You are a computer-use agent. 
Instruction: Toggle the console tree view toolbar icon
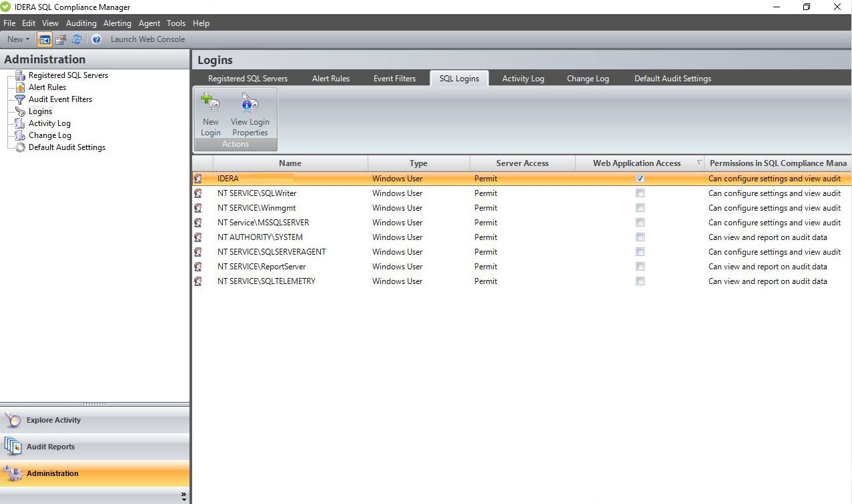click(x=45, y=39)
